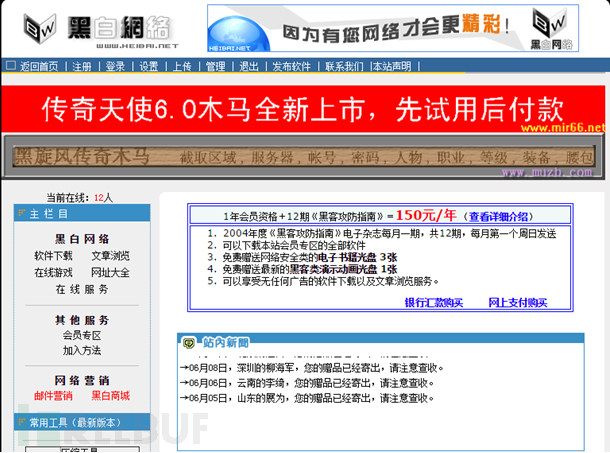The image size is (610, 453).
Task: Open 发布软件 in the navigation bar
Action: click(x=292, y=67)
